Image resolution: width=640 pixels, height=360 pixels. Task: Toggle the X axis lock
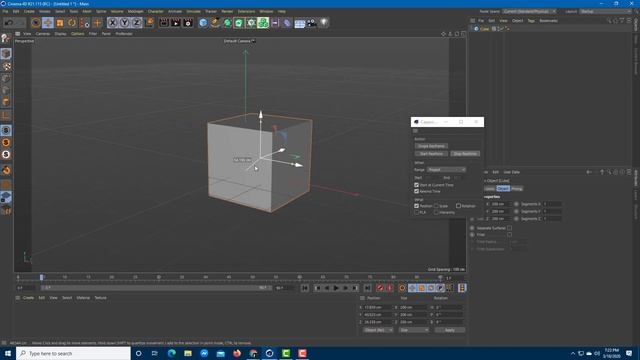point(112,23)
